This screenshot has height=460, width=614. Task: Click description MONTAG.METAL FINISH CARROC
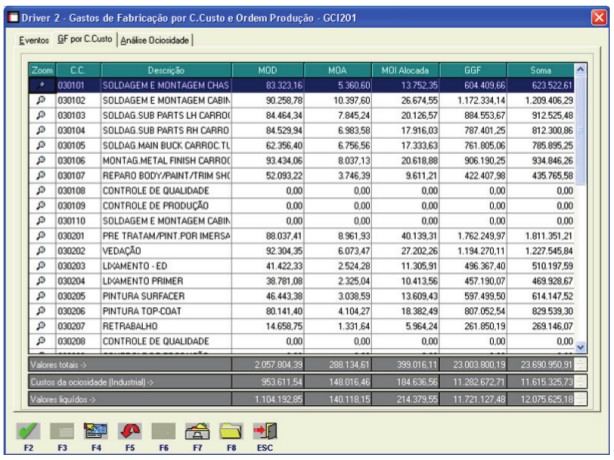click(166, 161)
